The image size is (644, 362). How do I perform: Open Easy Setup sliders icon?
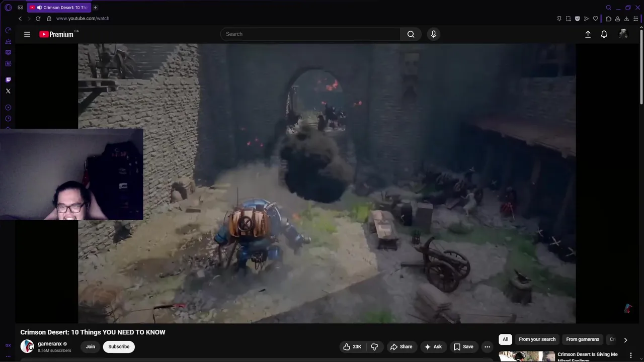[x=635, y=19]
